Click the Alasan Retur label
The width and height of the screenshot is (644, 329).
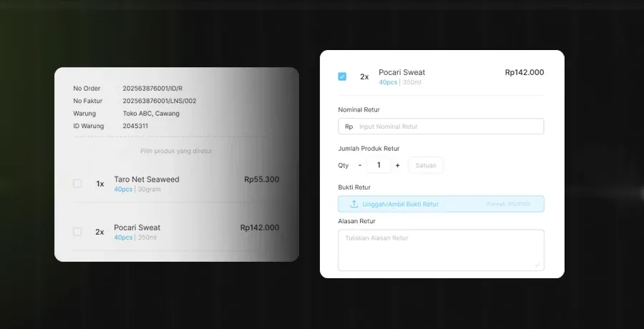point(356,221)
